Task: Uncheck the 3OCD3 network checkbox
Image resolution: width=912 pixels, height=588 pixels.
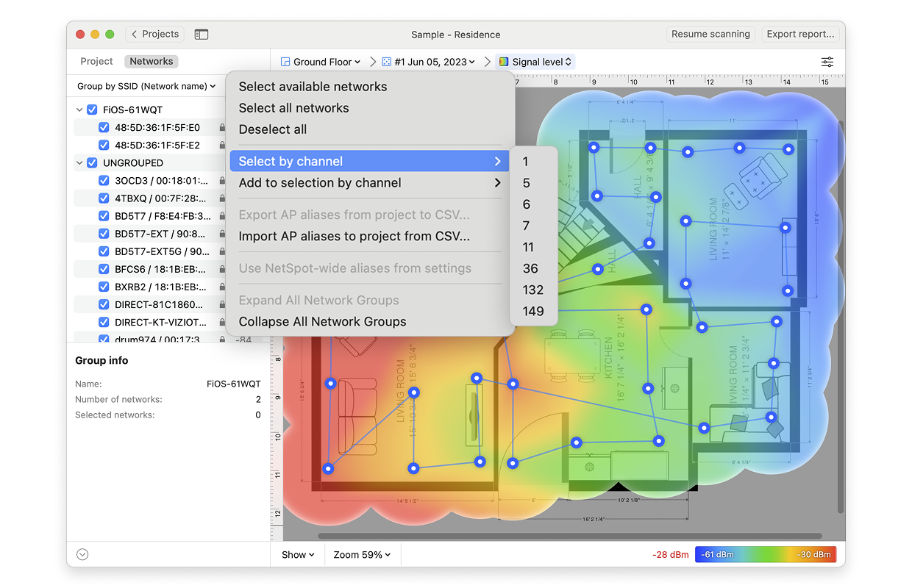Action: point(104,180)
